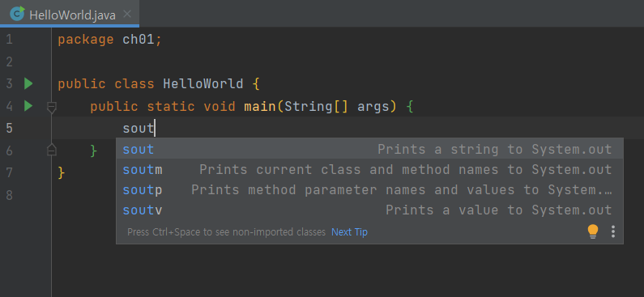
Task: Choose the sout completion suggestion
Action: click(x=369, y=150)
